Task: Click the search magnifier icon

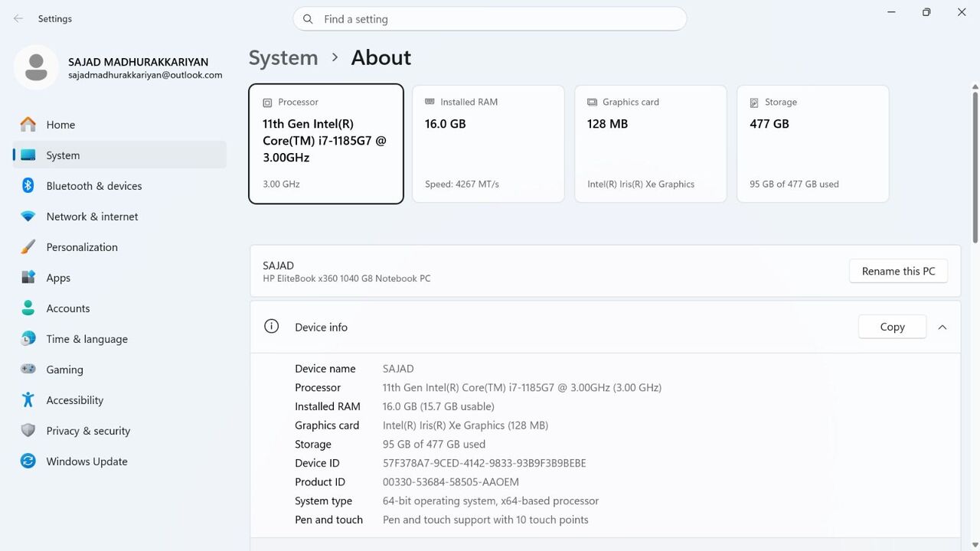Action: coord(308,19)
